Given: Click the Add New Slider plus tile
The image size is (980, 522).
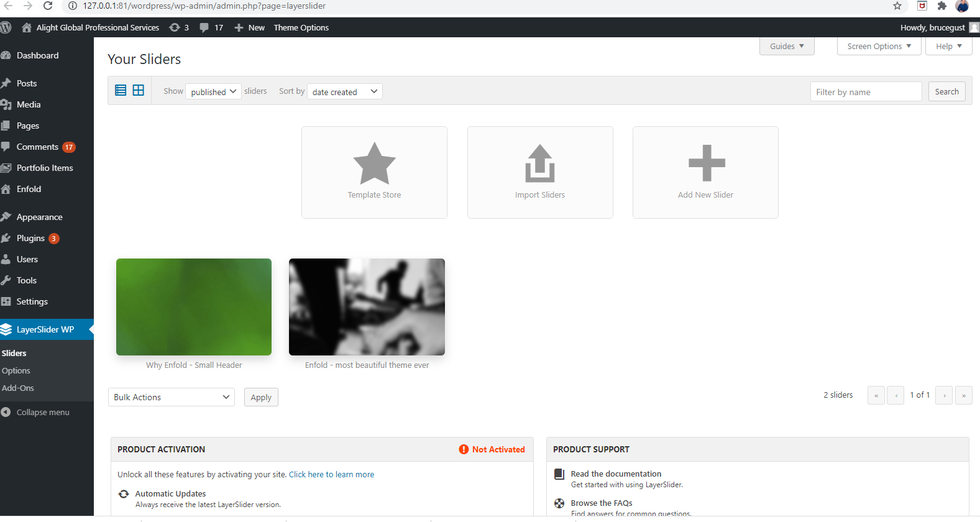Looking at the screenshot, I should coord(705,172).
